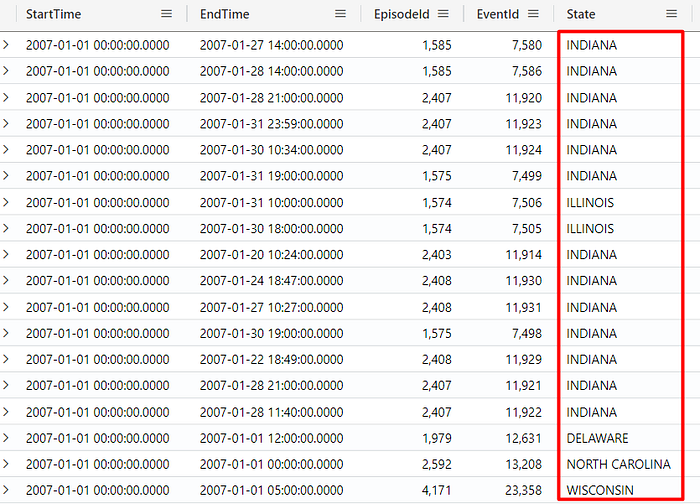The image size is (700, 504).
Task: Expand the row with EventId 11,929
Action: [6, 359]
